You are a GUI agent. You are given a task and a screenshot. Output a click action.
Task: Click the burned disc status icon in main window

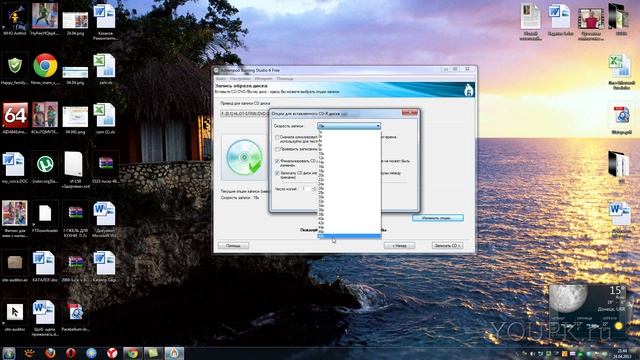point(244,158)
